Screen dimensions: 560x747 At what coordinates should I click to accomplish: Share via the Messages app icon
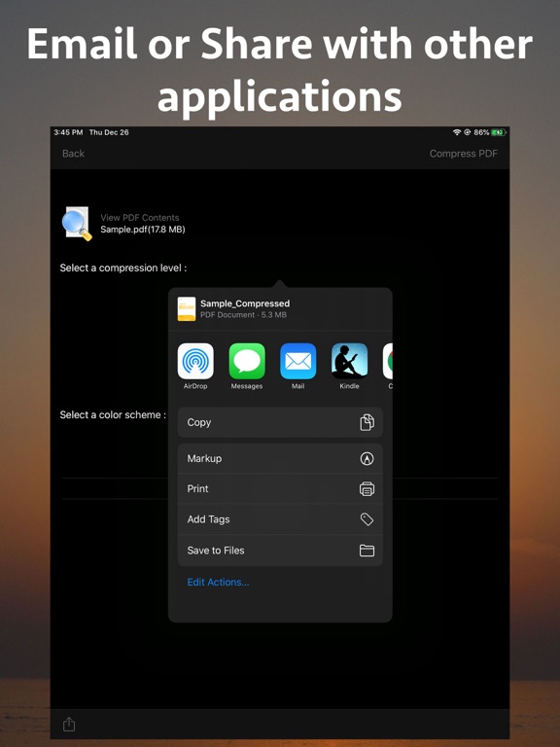(247, 361)
